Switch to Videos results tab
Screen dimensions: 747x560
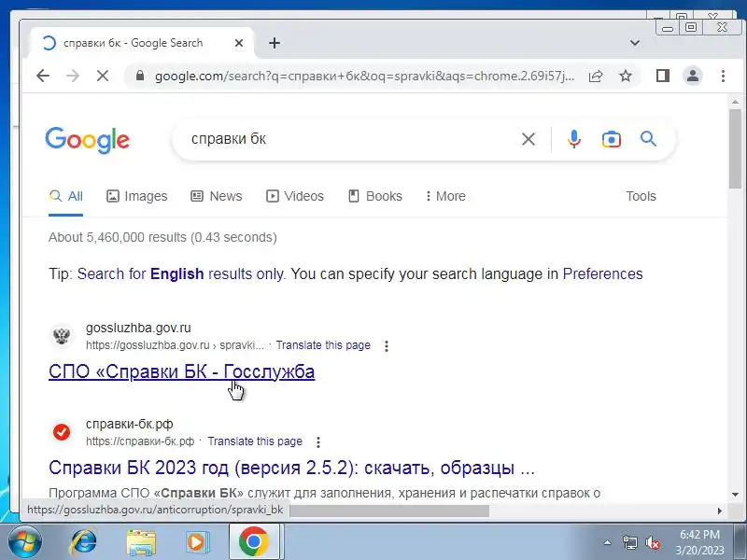click(x=295, y=196)
